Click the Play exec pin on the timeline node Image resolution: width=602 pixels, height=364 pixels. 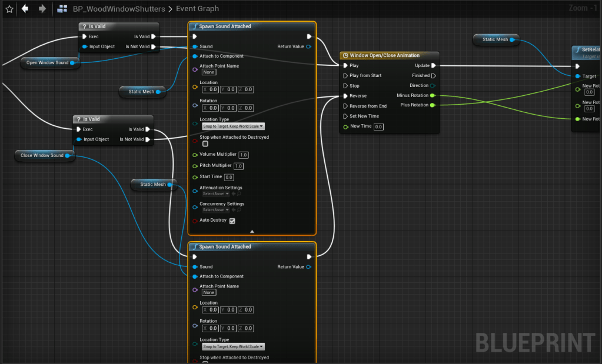pyautogui.click(x=345, y=66)
